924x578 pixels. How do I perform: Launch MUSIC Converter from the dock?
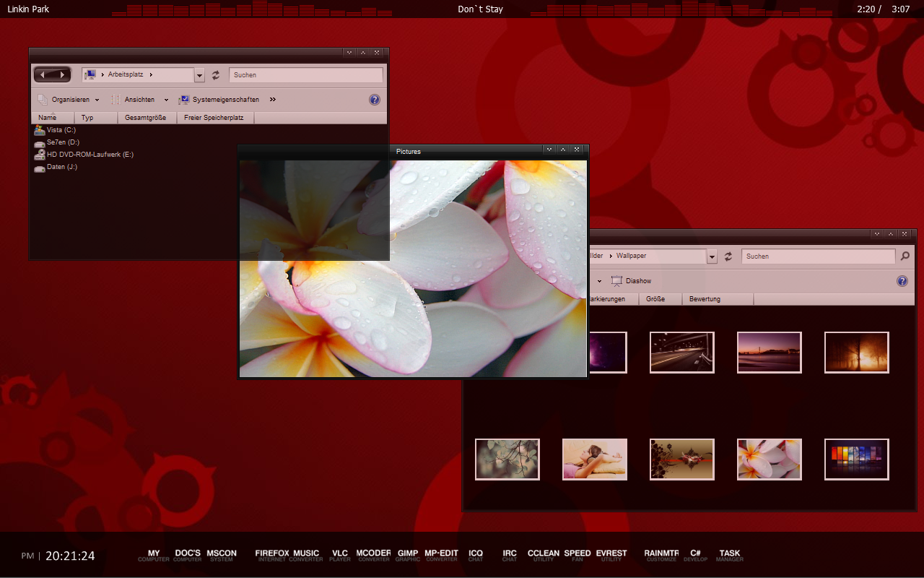tap(306, 556)
